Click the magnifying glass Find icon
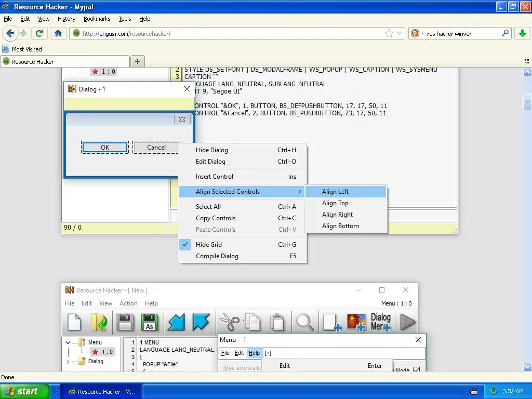The height and width of the screenshot is (399, 532). click(x=304, y=322)
